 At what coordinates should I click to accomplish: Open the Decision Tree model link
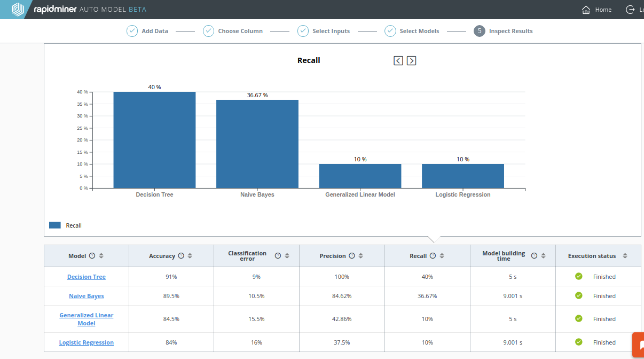click(x=87, y=277)
